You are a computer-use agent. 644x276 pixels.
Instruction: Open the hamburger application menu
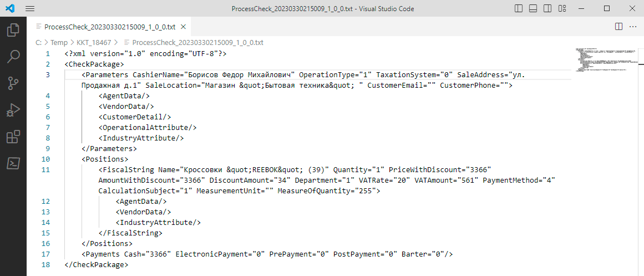29,8
